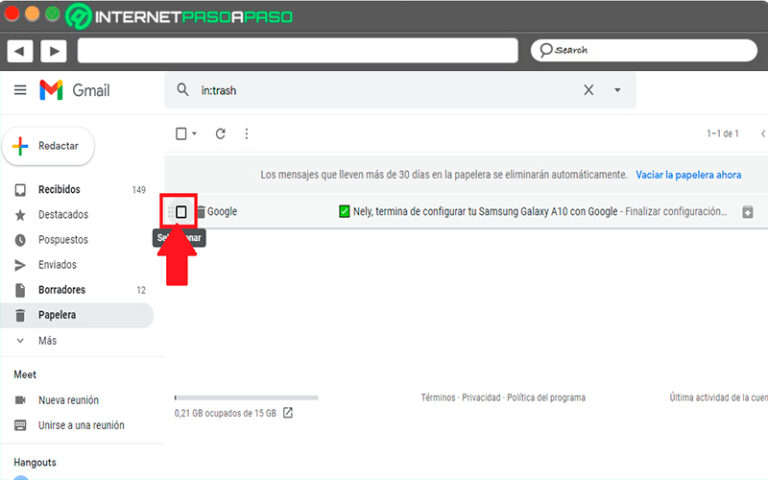Viewport: 768px width, 480px height.
Task: Click the 0,21 GB ocupados de 15 GB text
Action: pyautogui.click(x=225, y=413)
